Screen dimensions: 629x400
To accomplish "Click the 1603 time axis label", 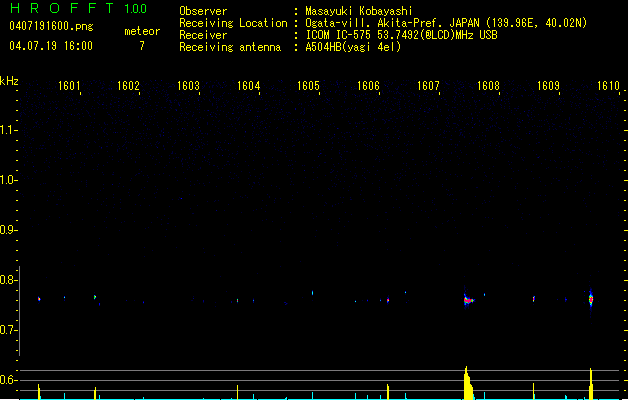I will pyautogui.click(x=188, y=86).
